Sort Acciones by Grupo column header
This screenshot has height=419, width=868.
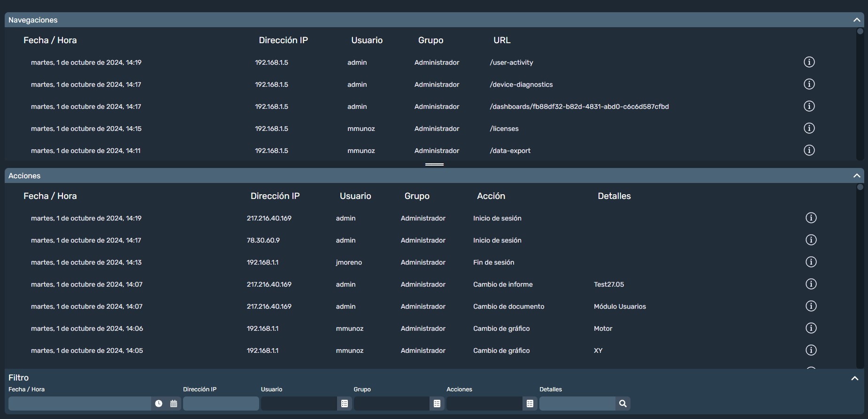point(417,196)
